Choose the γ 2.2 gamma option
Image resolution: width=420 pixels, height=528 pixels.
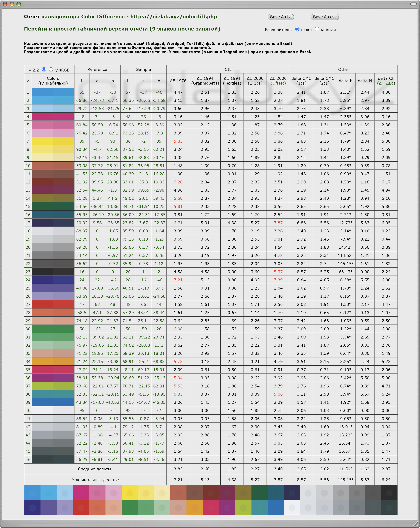click(x=44, y=69)
